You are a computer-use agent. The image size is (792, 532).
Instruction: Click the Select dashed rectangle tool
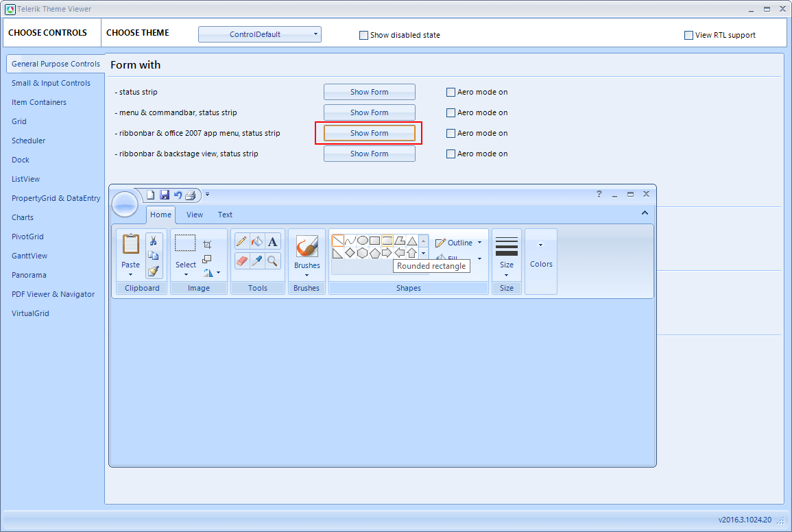(x=185, y=243)
